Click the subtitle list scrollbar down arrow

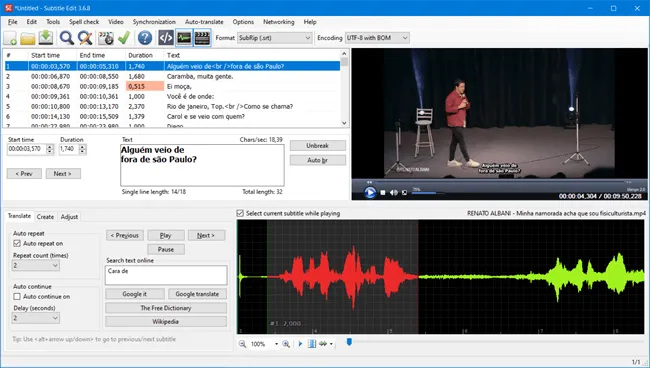pos(344,123)
